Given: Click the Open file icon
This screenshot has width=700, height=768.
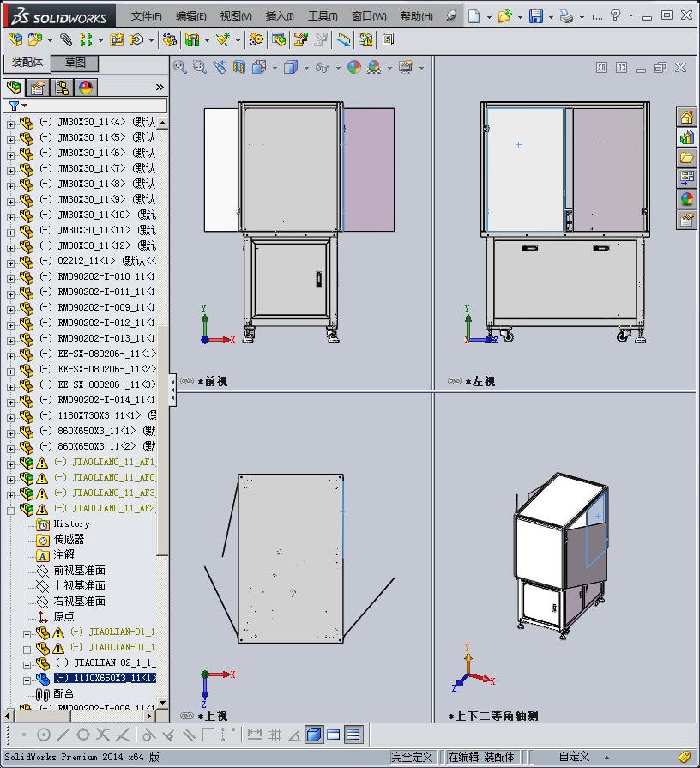Looking at the screenshot, I should [x=504, y=16].
